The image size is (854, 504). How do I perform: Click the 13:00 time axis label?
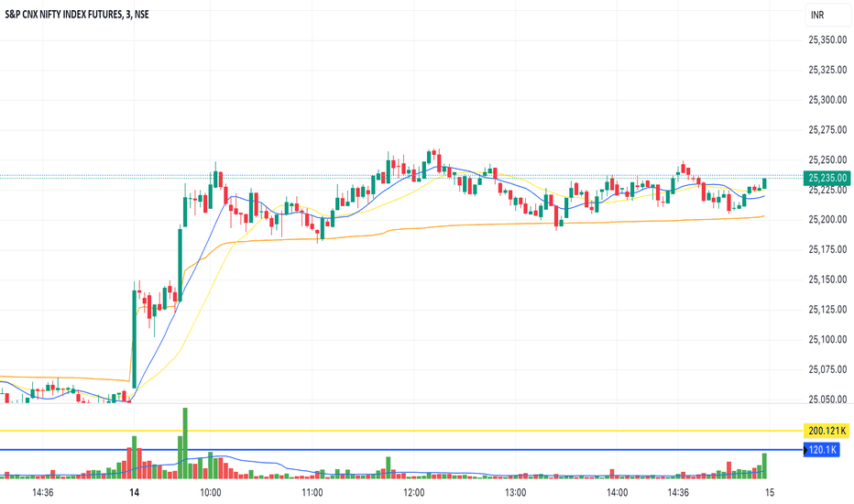[515, 493]
